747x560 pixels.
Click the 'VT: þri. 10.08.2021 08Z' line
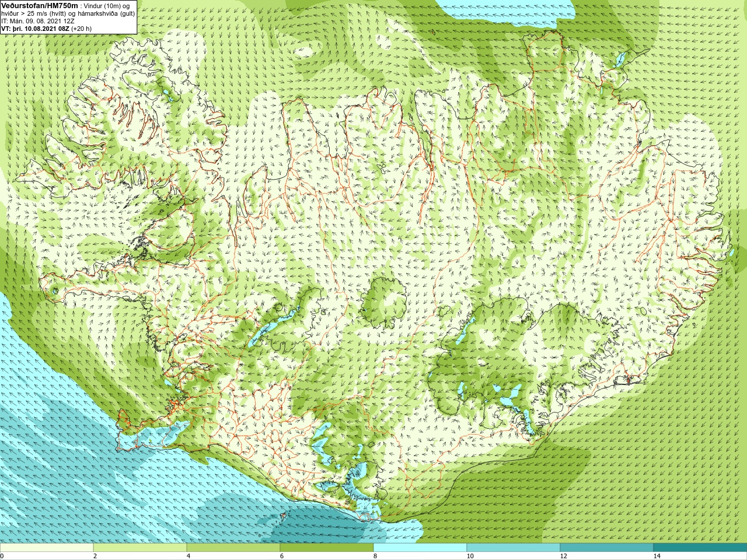coord(36,28)
